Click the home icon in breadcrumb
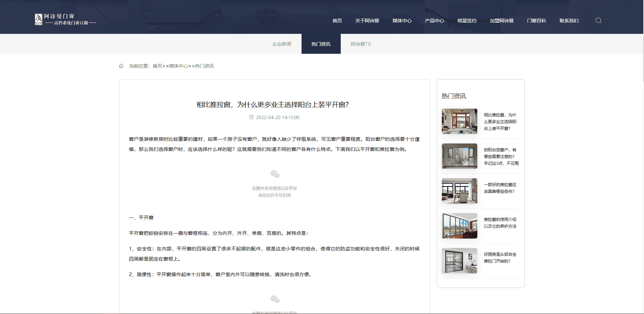Image resolution: width=644 pixels, height=314 pixels. tap(121, 66)
